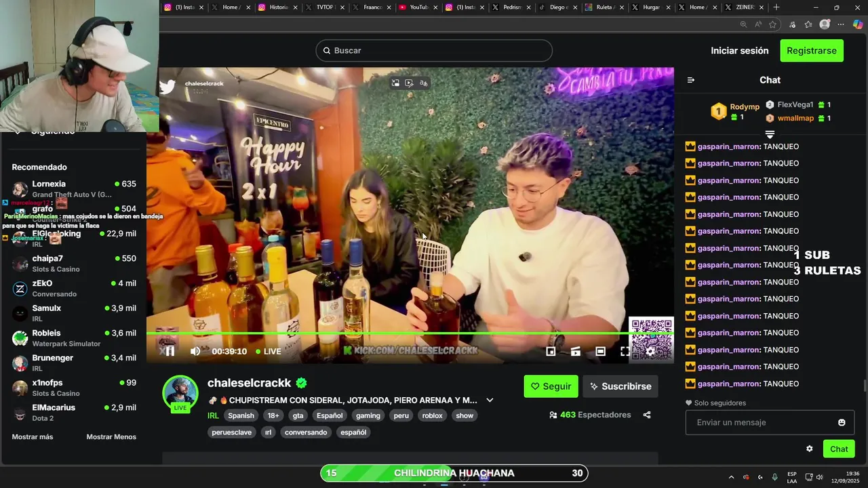868x488 pixels.
Task: Click Iniciar sesión link
Action: [739, 51]
